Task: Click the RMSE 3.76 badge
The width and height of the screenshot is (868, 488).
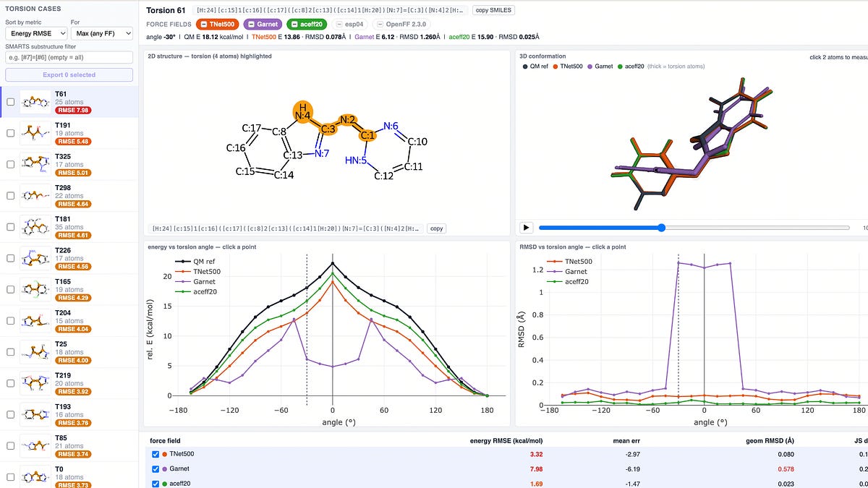Action: [72, 423]
